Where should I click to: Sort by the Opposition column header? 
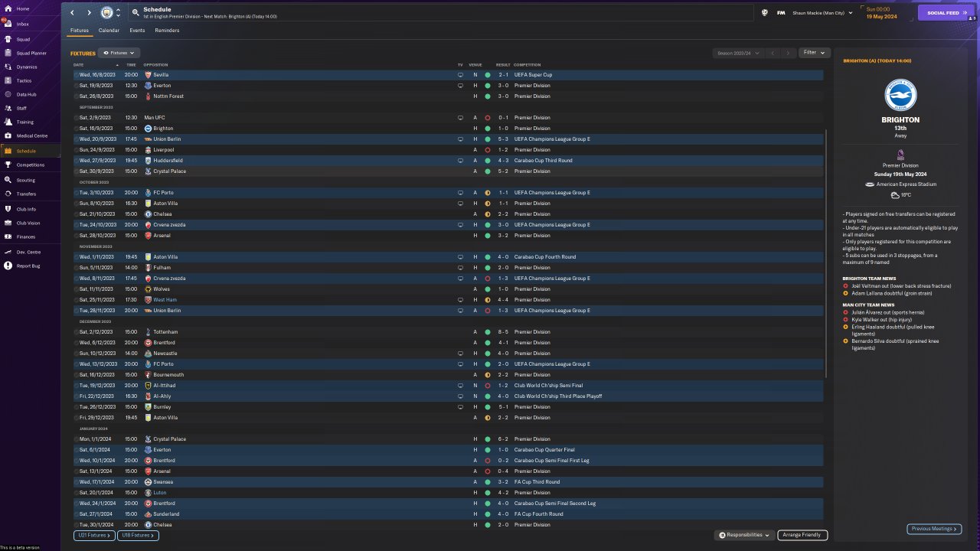(155, 65)
